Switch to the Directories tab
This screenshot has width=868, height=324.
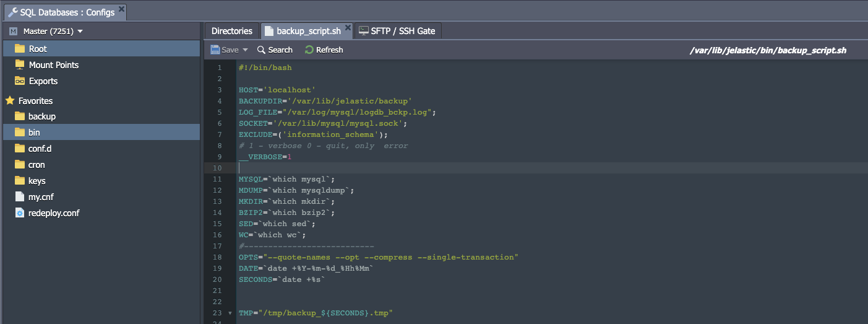(232, 31)
